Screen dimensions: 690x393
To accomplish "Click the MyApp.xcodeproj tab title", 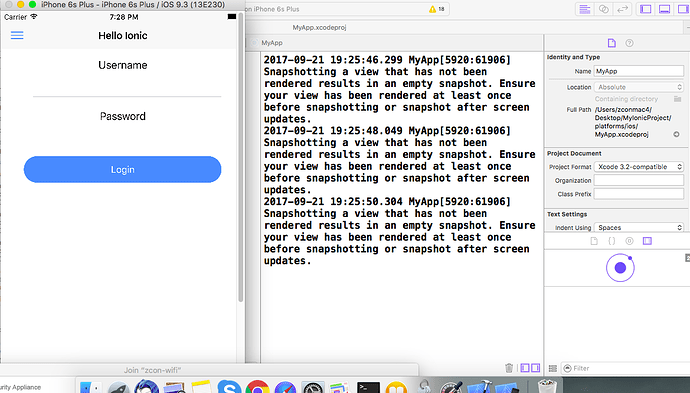I will pos(319,27).
